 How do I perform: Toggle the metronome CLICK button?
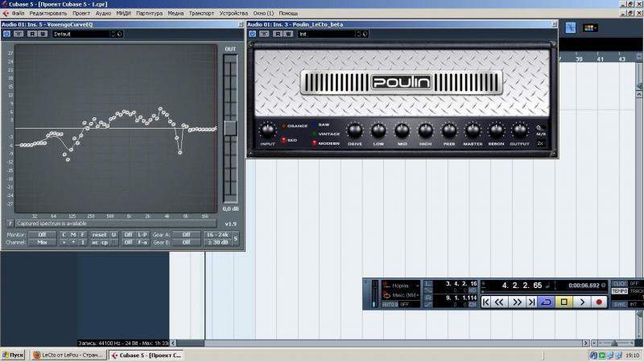pos(619,284)
